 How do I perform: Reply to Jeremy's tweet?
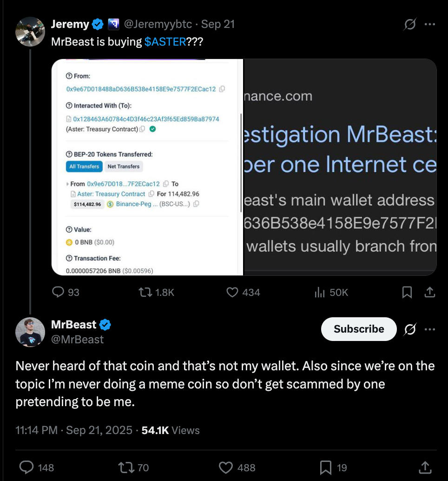(x=58, y=292)
